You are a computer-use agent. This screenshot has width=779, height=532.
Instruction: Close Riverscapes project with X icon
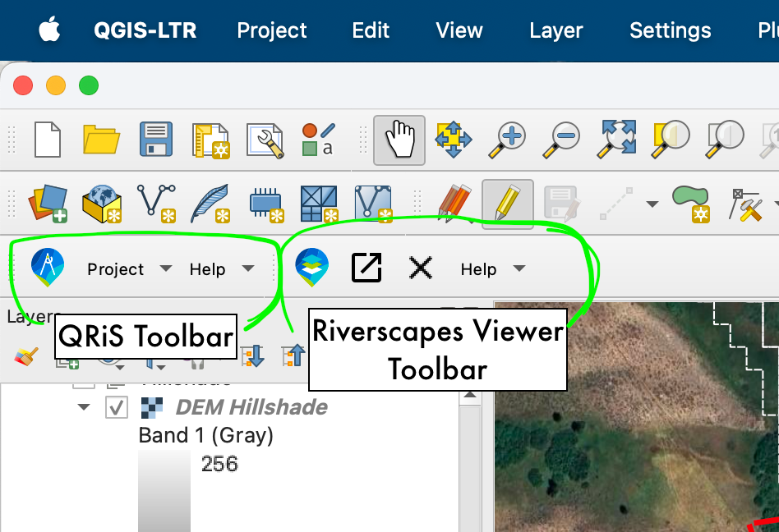pyautogui.click(x=420, y=268)
